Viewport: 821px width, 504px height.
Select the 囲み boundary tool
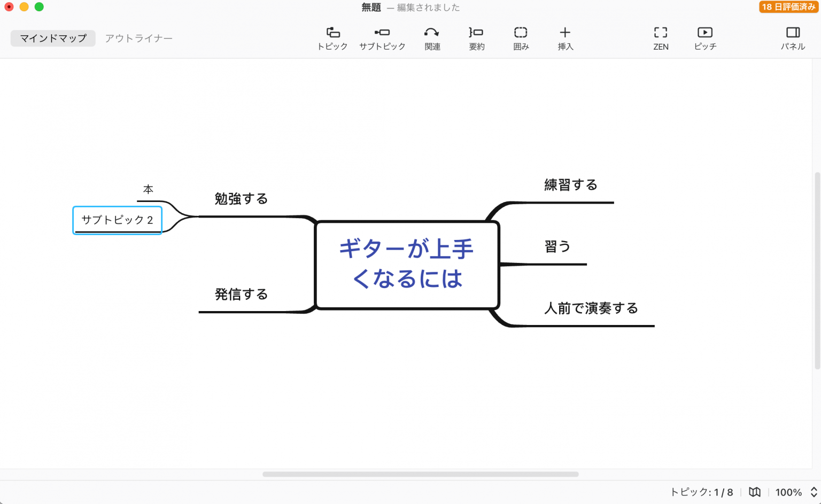tap(521, 38)
